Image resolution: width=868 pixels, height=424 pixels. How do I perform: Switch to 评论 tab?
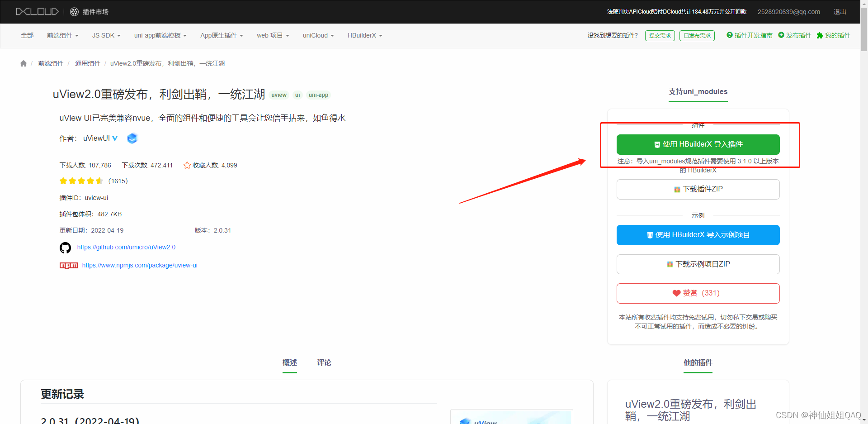coord(324,363)
